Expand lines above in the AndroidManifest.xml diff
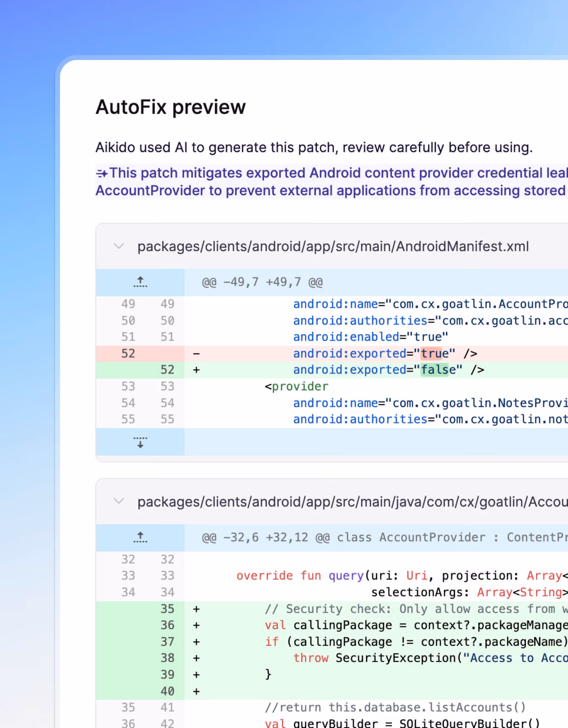This screenshot has height=728, width=568. pyautogui.click(x=140, y=282)
